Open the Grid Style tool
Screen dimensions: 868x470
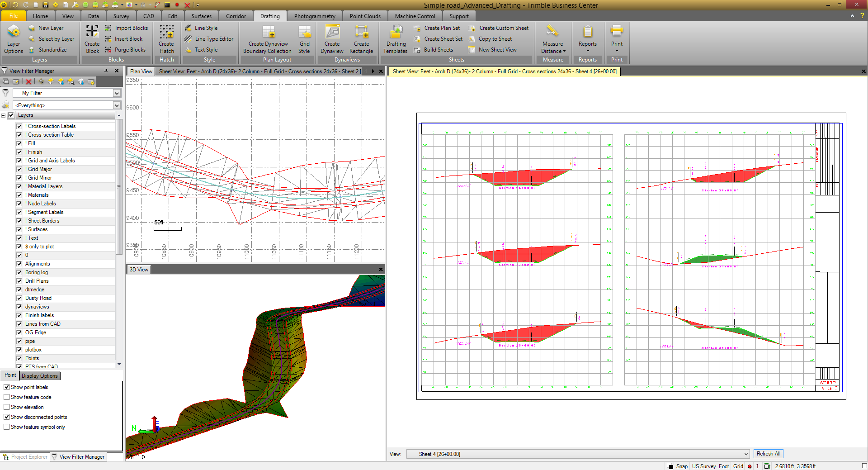pyautogui.click(x=304, y=39)
